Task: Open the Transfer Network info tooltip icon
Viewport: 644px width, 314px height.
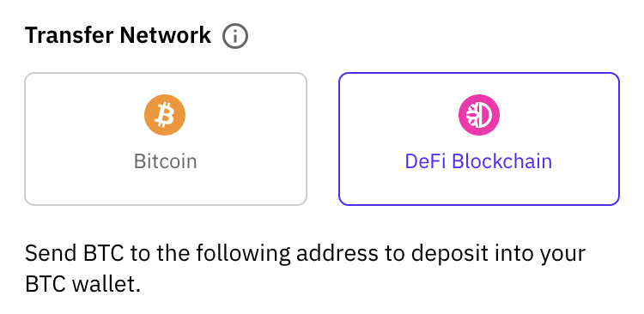Action: pyautogui.click(x=235, y=36)
